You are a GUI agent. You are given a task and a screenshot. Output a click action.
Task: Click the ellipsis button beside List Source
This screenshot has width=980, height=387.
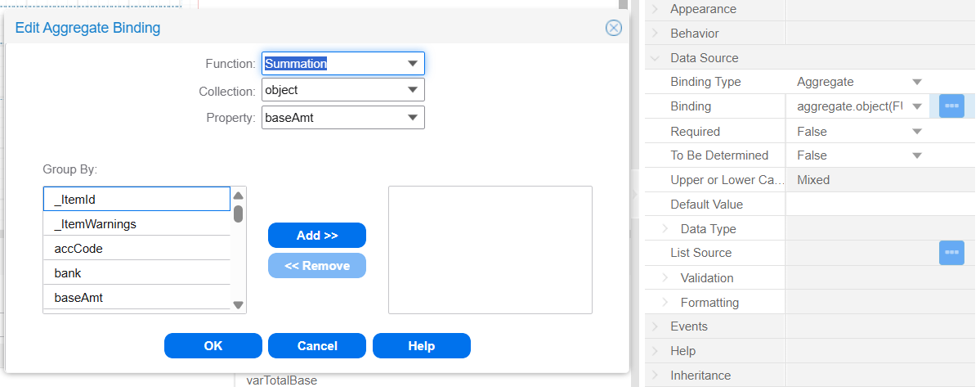click(x=952, y=253)
